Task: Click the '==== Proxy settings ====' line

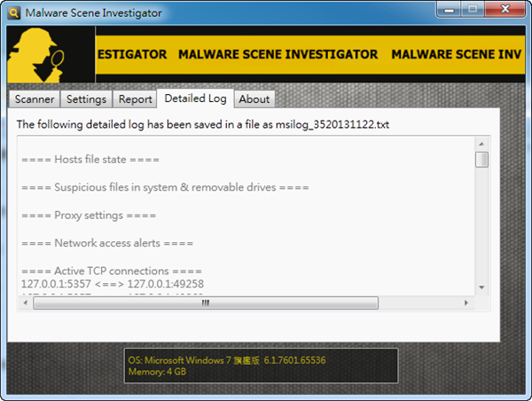Action: (x=89, y=216)
